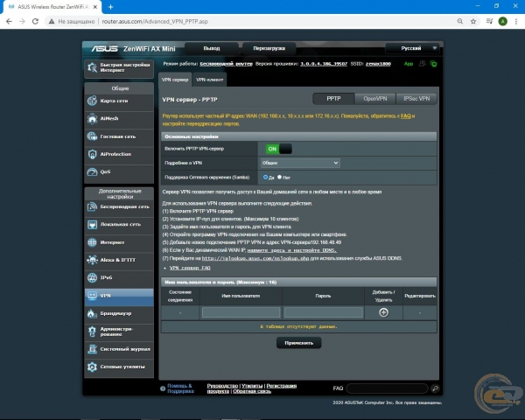Click the Перезагрузка reboot button
Image resolution: width=525 pixels, height=420 pixels.
coord(269,48)
